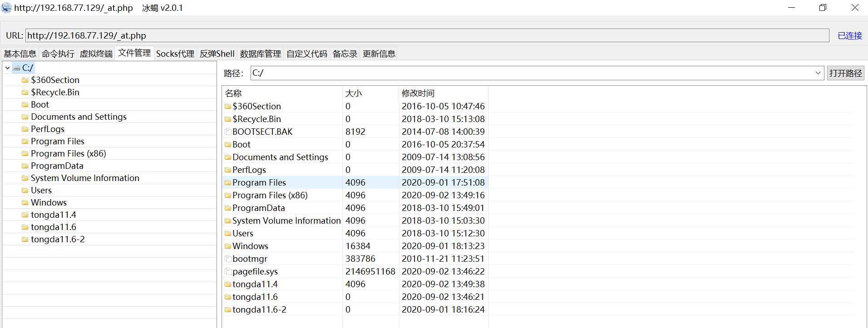Open the 数据库管理 tab

261,54
